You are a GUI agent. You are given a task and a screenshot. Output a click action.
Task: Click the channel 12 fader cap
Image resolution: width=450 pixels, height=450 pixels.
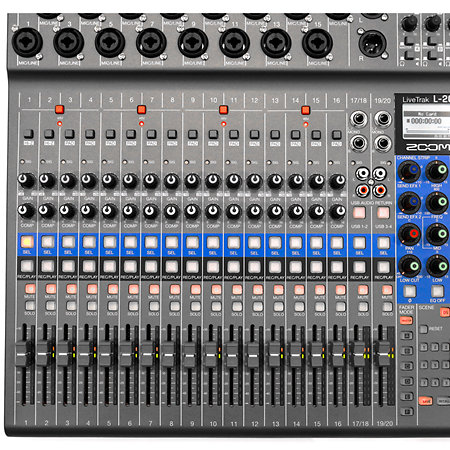pos(252,355)
